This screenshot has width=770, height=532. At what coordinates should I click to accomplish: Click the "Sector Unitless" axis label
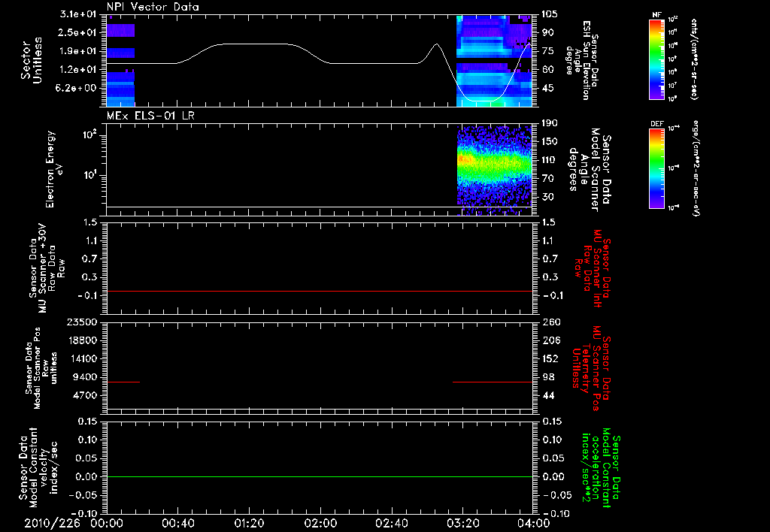coord(32,60)
